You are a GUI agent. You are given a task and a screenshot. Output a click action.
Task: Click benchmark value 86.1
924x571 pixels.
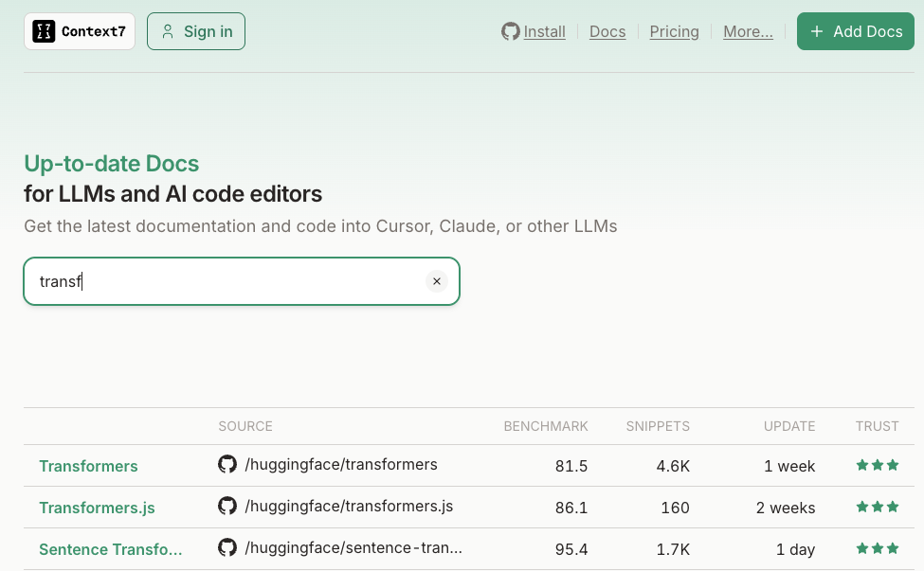571,508
